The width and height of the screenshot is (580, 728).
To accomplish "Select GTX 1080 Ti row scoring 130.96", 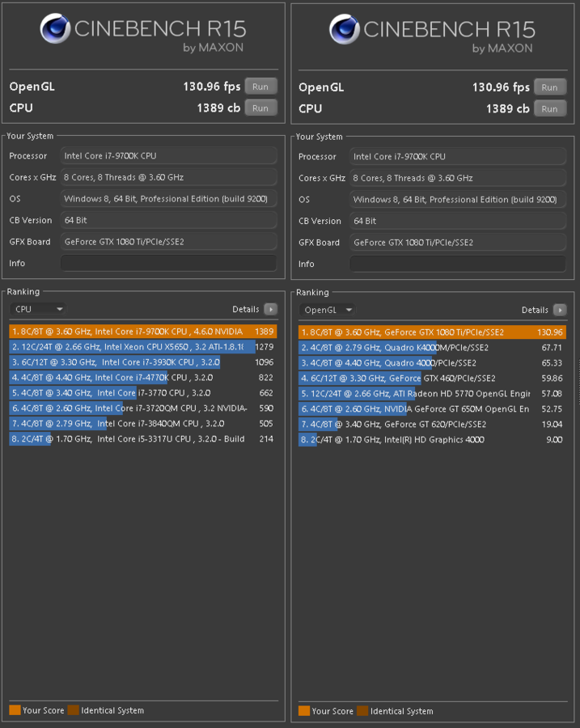I will (432, 332).
